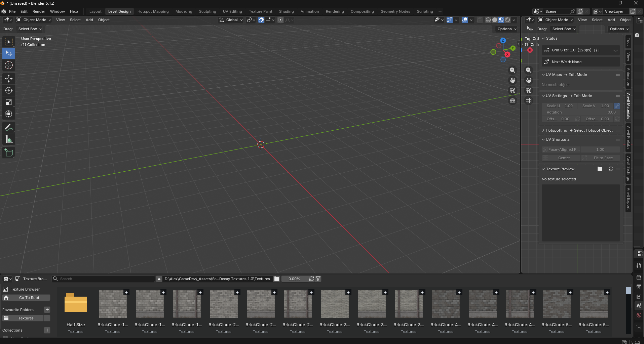The height and width of the screenshot is (344, 644).
Task: Select the Add Cube tool
Action: (x=9, y=153)
